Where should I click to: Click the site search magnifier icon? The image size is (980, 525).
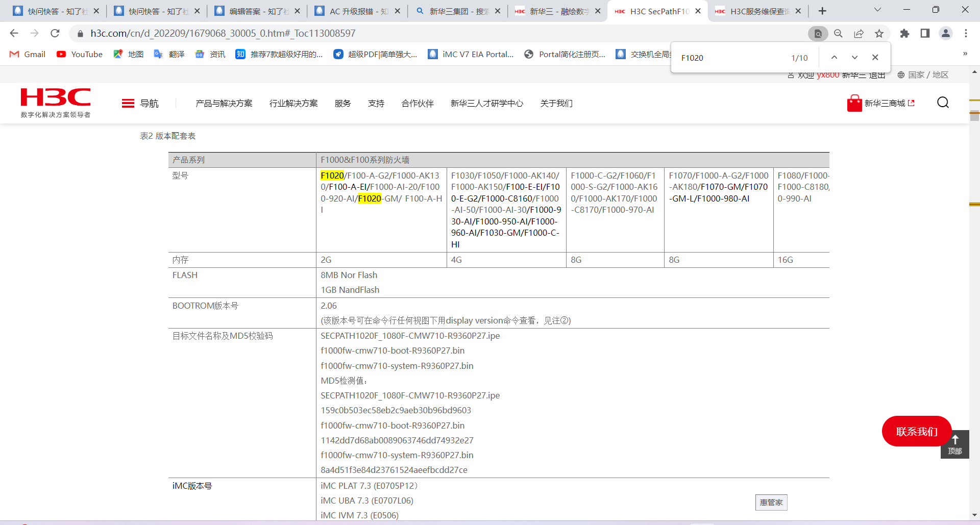click(x=943, y=103)
